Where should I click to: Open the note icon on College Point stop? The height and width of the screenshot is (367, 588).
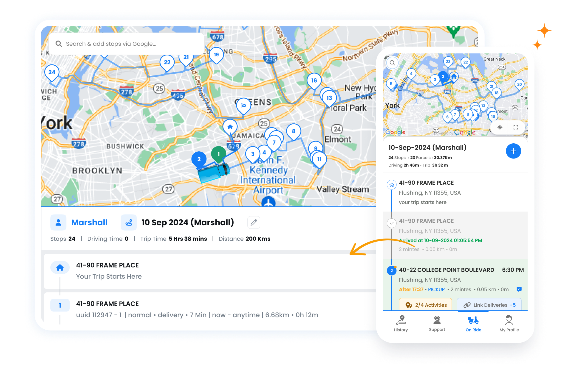(519, 289)
